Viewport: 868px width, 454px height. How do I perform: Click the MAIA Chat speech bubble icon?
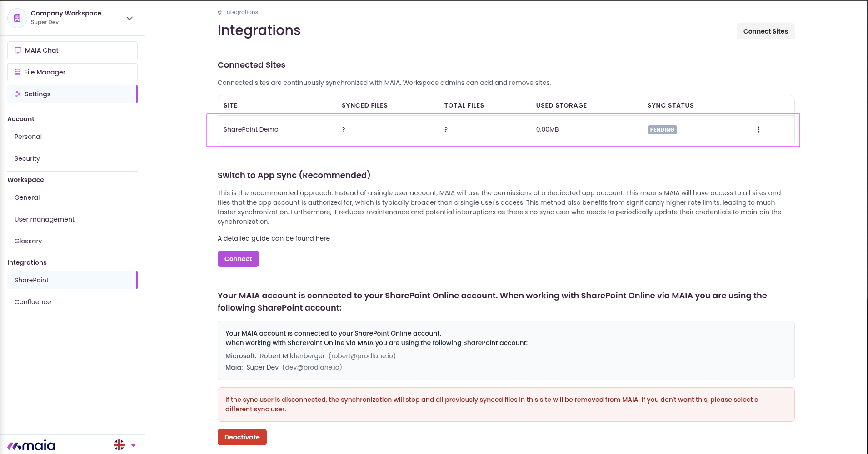(x=18, y=50)
